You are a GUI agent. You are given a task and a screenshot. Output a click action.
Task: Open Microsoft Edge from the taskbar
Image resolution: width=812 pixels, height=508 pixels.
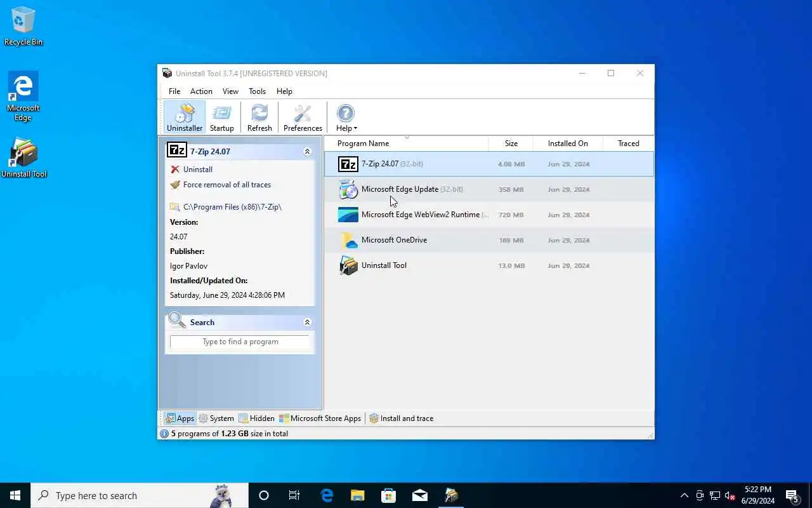327,495
